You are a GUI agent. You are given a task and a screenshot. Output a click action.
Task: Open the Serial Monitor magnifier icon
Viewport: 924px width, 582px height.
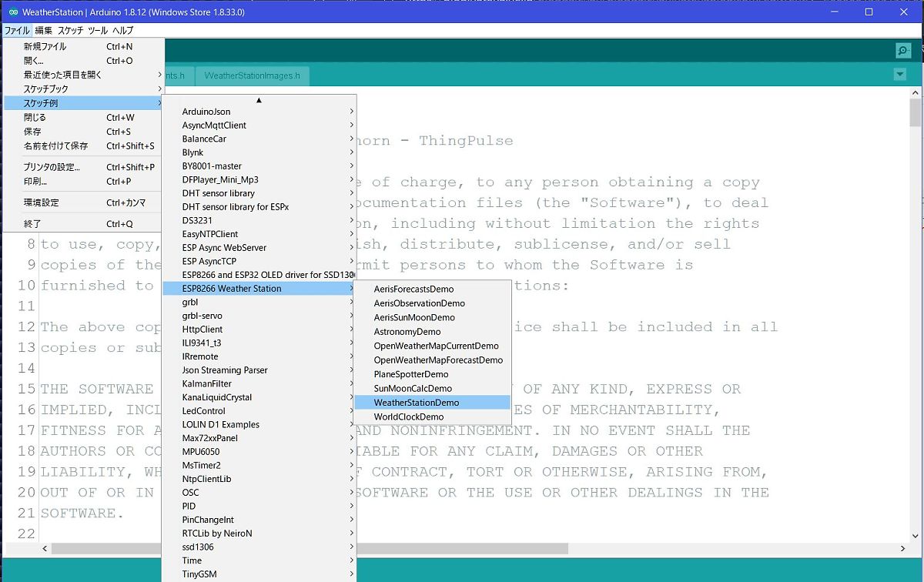903,50
